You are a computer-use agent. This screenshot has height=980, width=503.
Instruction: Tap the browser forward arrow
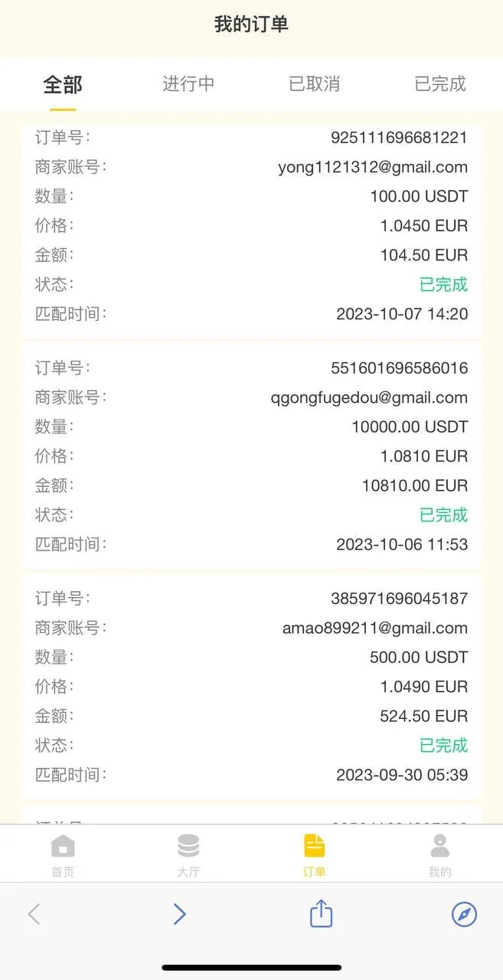pos(179,913)
